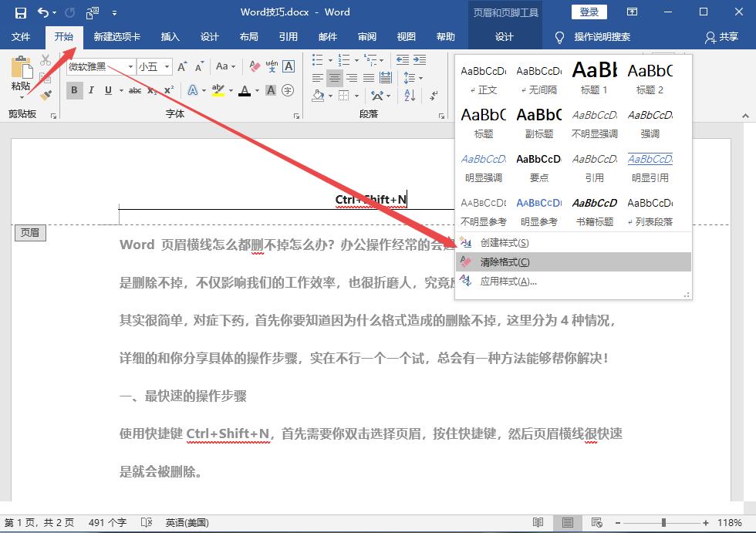Screen dimensions: 756x533
Task: Click the Clear All Formatting icon
Action: pos(253,65)
